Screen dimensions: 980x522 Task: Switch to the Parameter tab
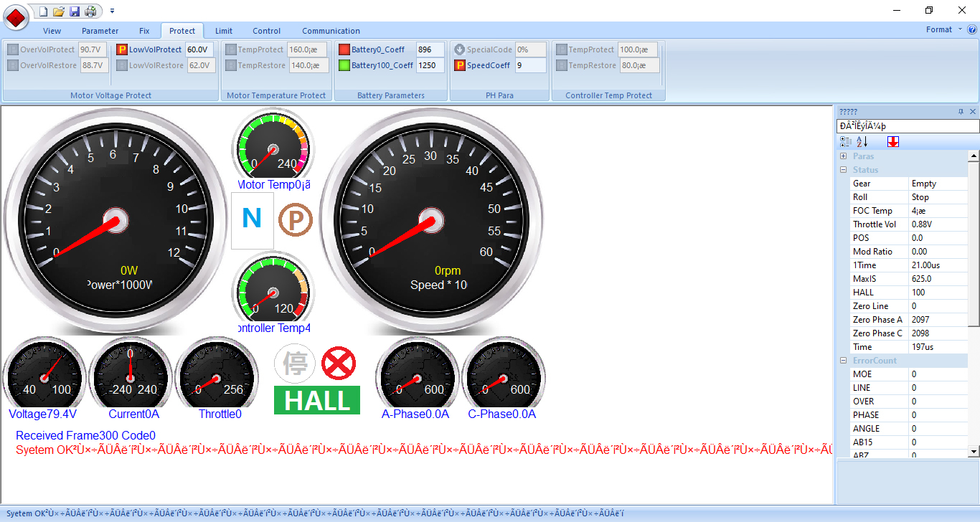tap(100, 31)
